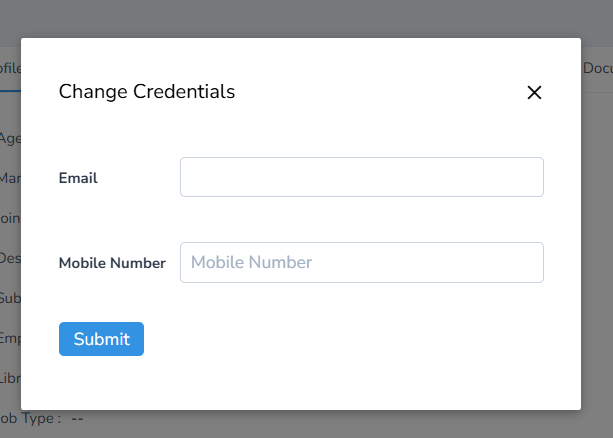Open the partially visible "Docu" tab
The height and width of the screenshot is (438, 613).
[x=597, y=68]
